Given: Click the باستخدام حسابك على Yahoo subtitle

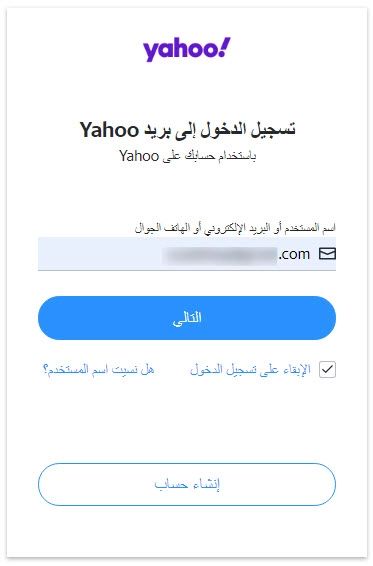Looking at the screenshot, I should pos(187,156).
